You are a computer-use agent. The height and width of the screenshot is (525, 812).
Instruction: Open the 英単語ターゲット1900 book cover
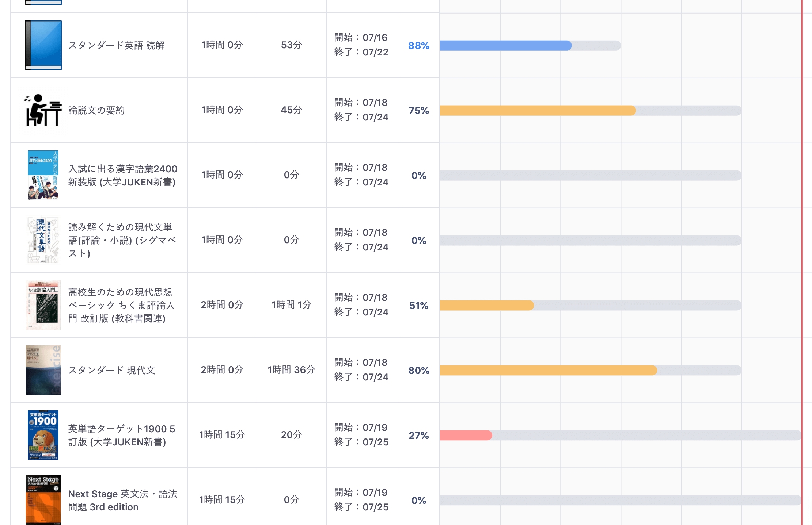tap(43, 435)
